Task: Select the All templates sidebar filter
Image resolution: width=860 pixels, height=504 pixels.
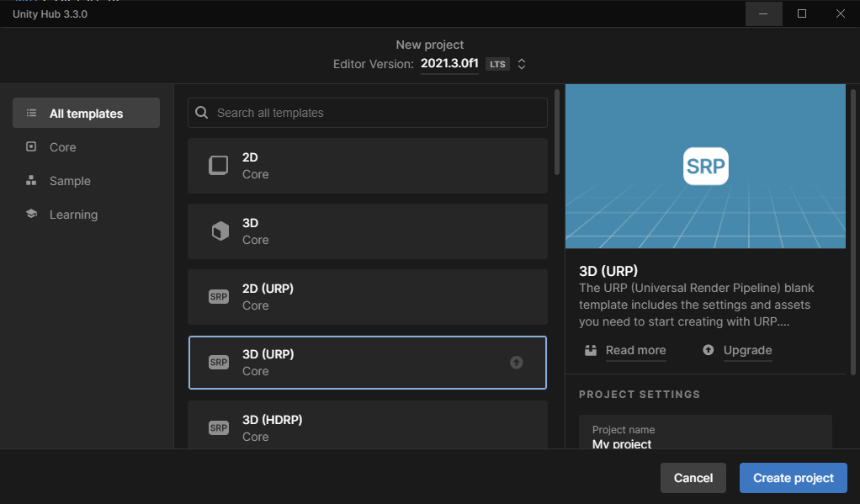Action: (85, 112)
